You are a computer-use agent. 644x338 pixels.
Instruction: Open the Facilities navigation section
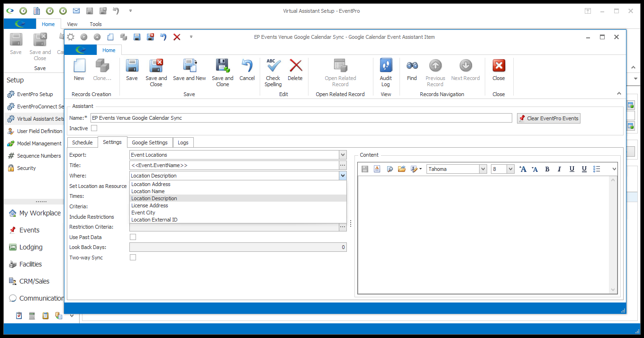(x=30, y=264)
